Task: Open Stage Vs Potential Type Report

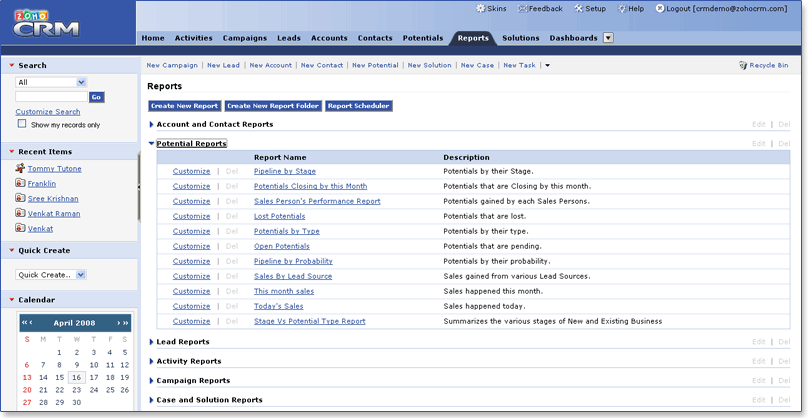Action: [x=310, y=321]
